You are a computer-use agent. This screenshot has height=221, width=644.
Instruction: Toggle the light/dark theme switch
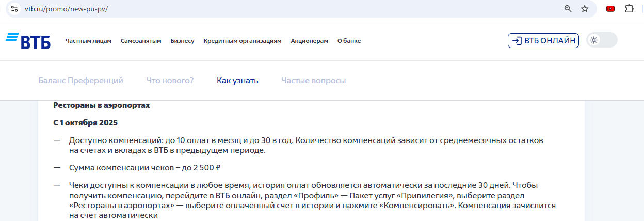(x=602, y=40)
